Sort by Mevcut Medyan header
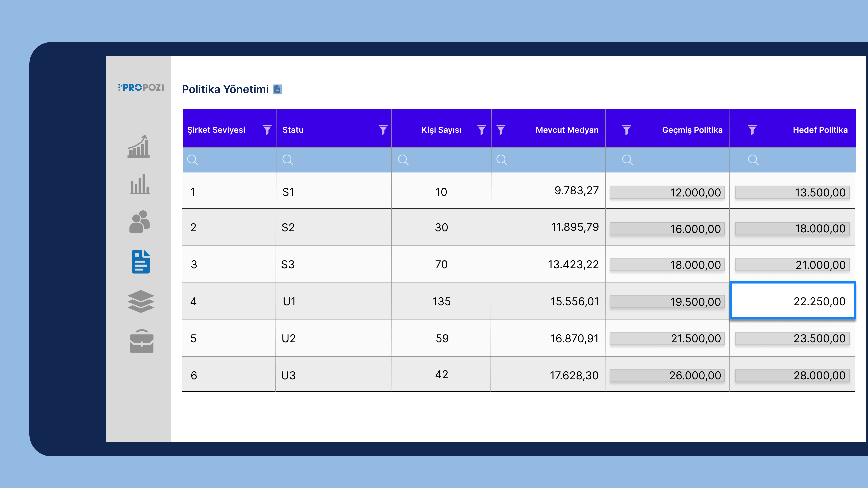This screenshot has width=868, height=488. point(567,130)
